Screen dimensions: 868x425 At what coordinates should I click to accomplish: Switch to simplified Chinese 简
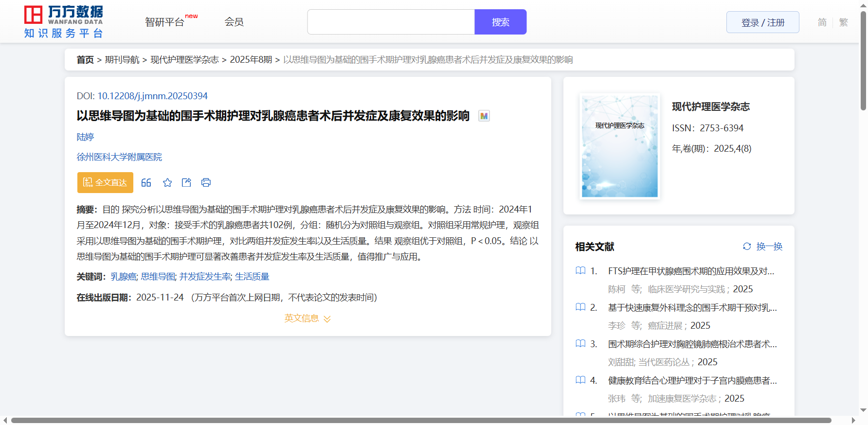pyautogui.click(x=822, y=22)
